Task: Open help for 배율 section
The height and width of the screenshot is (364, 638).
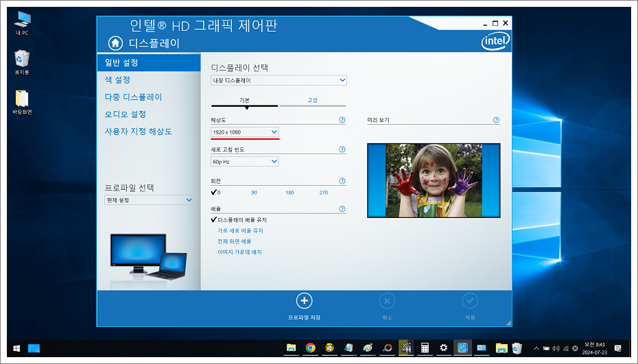Action: (x=342, y=208)
